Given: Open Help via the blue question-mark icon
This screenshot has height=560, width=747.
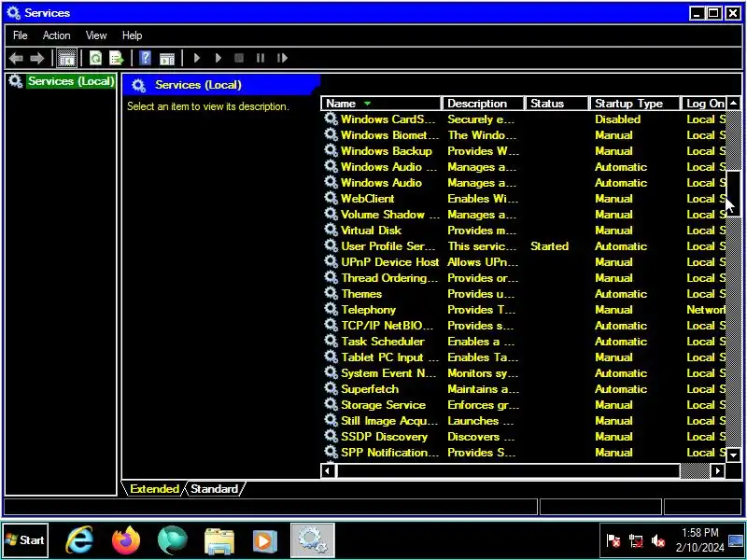Looking at the screenshot, I should click(146, 58).
